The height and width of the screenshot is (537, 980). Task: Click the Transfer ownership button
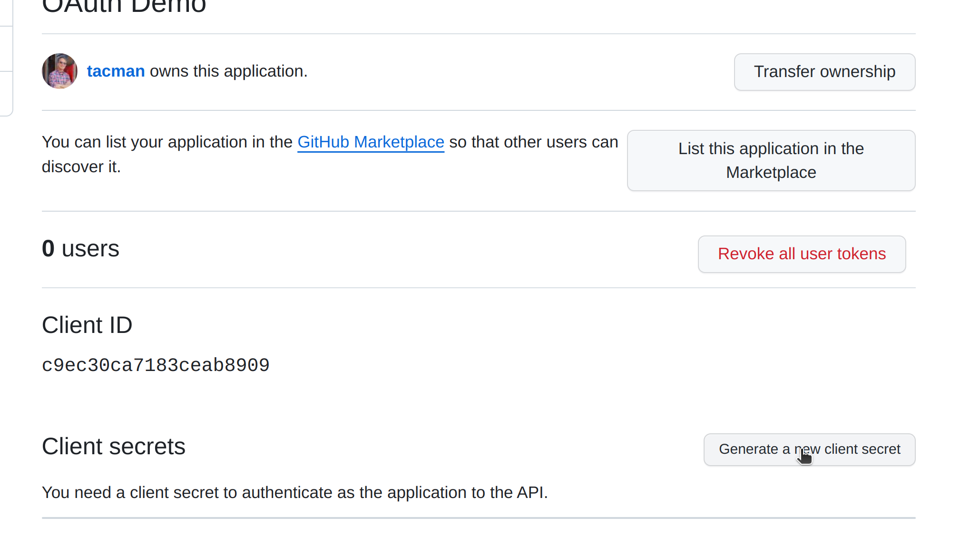tap(824, 72)
